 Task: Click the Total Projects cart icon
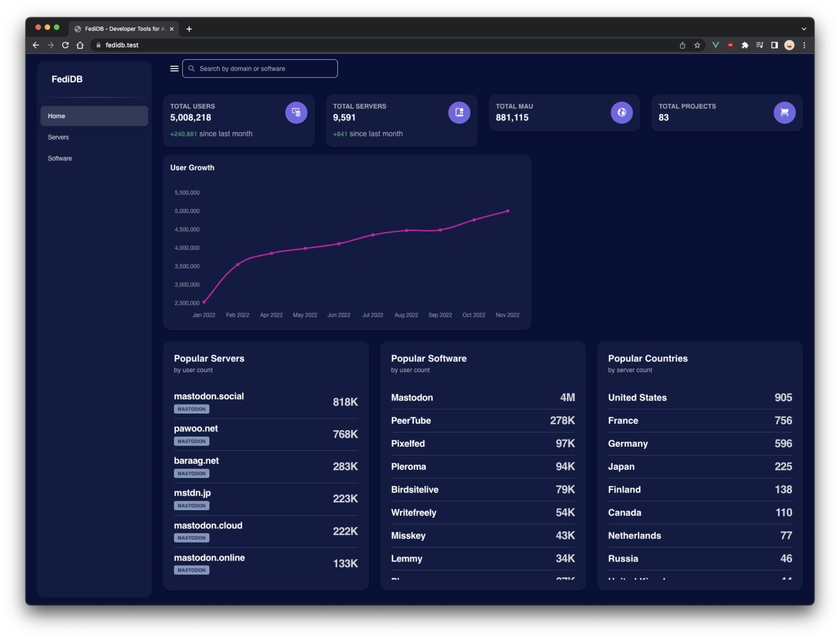coord(784,112)
